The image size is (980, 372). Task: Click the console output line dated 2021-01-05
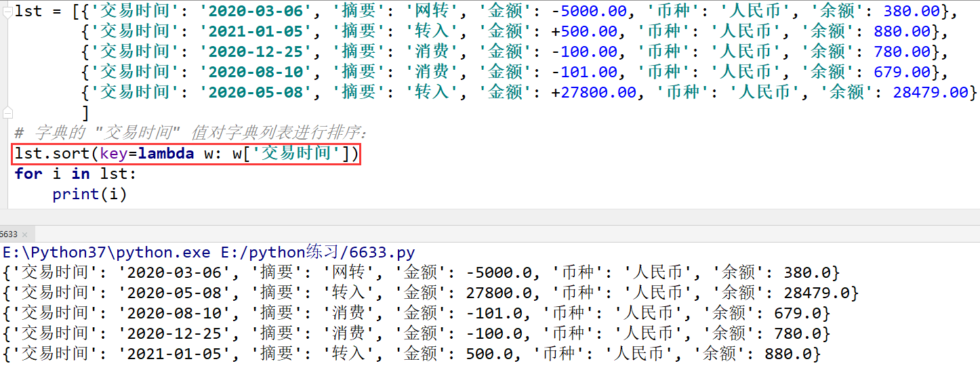tap(411, 354)
